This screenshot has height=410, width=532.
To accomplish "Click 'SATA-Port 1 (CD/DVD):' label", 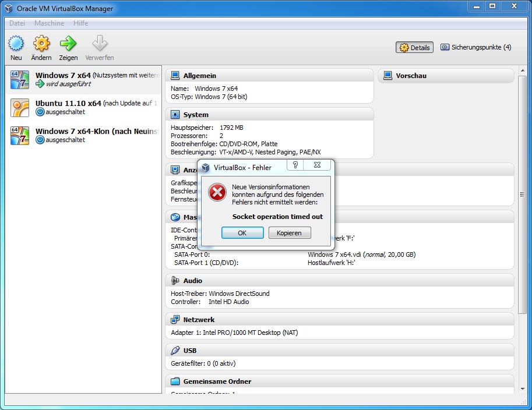I will click(x=206, y=263).
